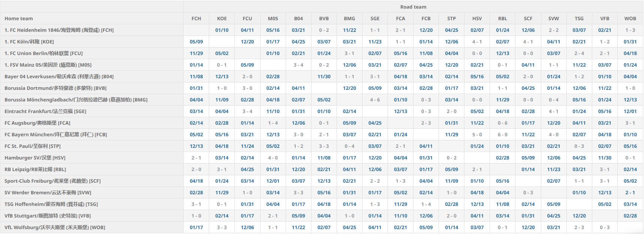Click Wolfsburg home fixture against Heidenheim 01/17
Screen dimensions: 644x234
[196, 227]
